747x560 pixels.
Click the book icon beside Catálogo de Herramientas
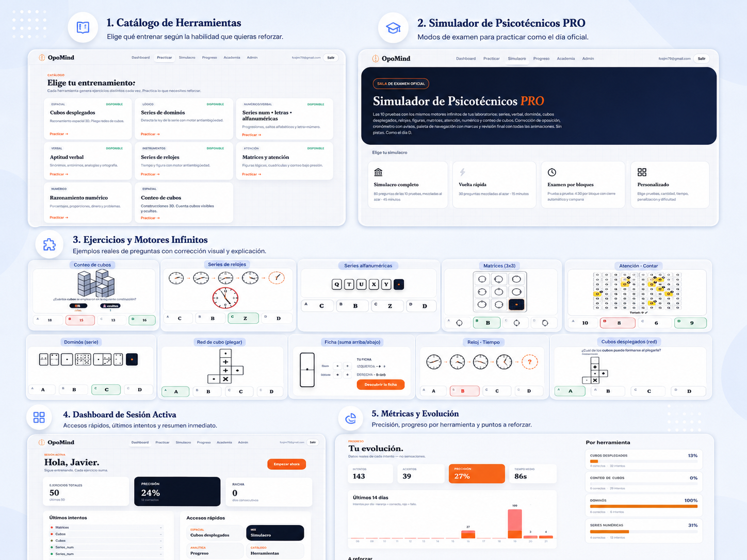tap(83, 27)
